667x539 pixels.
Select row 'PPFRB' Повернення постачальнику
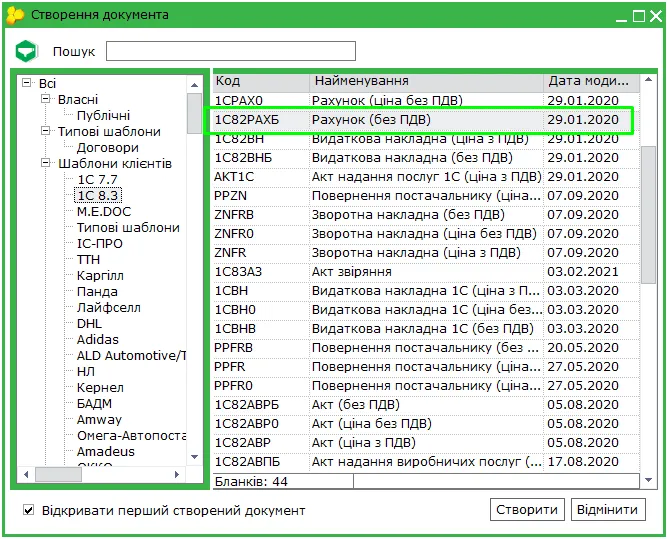coord(426,348)
